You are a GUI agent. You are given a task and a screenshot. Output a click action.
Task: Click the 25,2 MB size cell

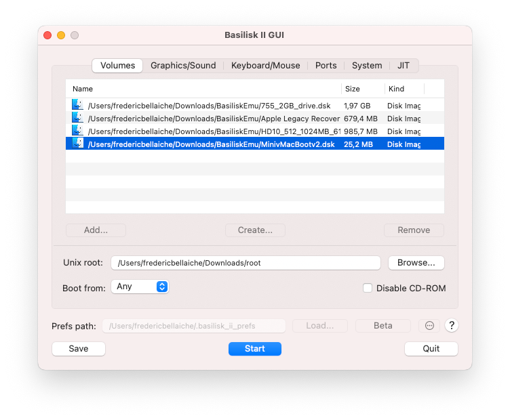[x=358, y=144]
